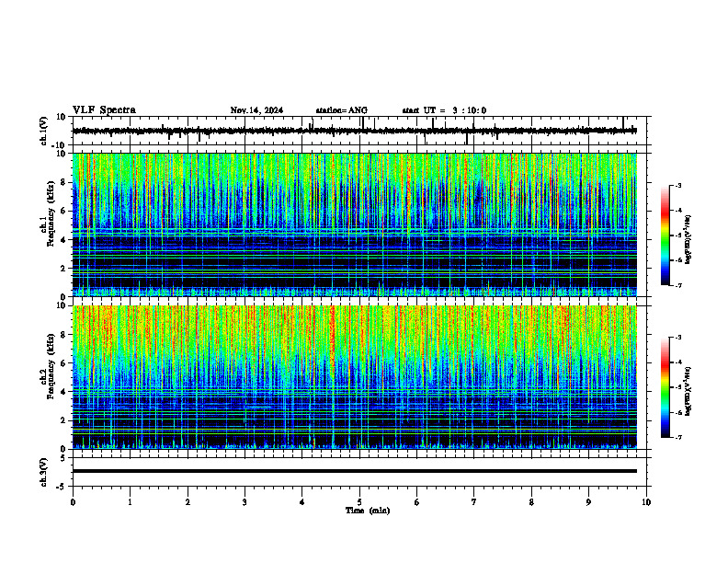This screenshot has width=728, height=563.
Task: Click time axis tick label "9"
Action: click(588, 502)
